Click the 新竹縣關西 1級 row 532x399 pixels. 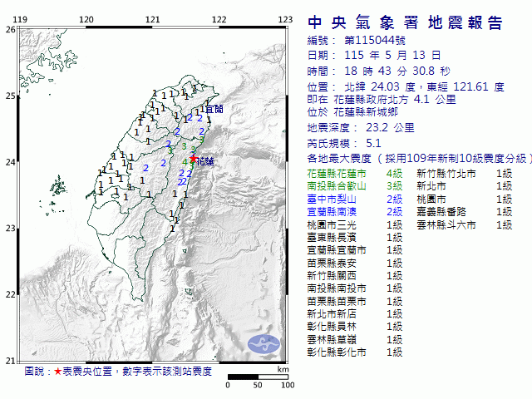pos(355,276)
